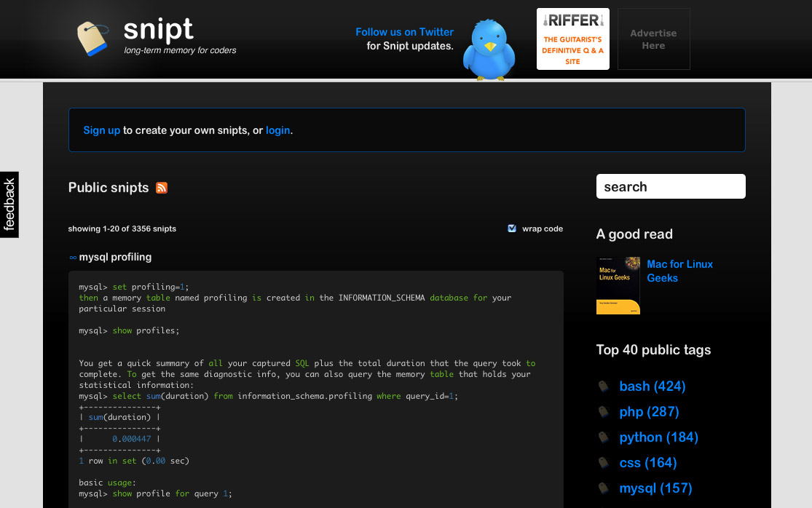The height and width of the screenshot is (508, 812).
Task: Click the Advertise Here box
Action: click(x=653, y=39)
